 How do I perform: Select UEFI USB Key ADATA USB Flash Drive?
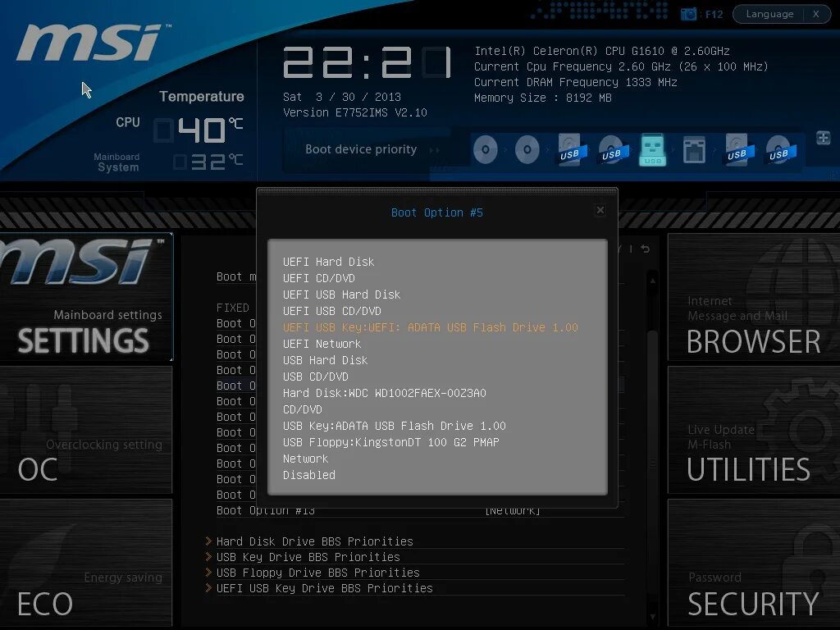coord(430,327)
